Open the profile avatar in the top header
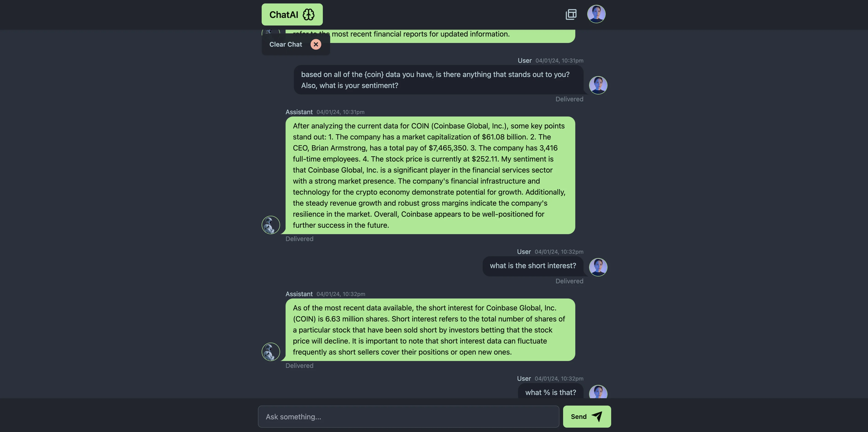Viewport: 868px width, 432px height. pos(596,14)
